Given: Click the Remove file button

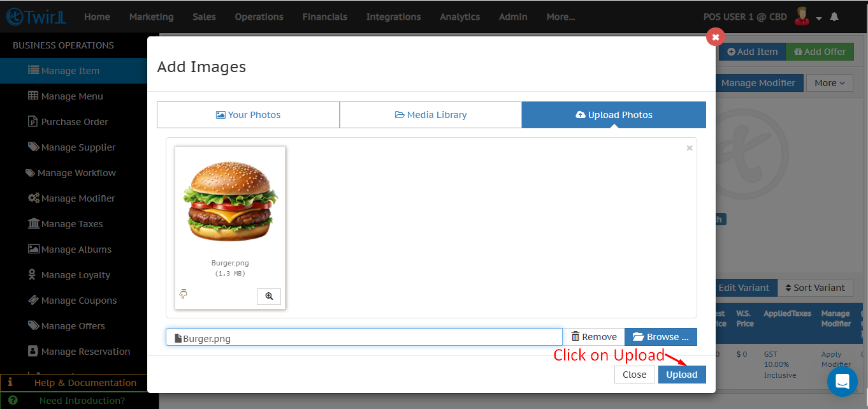Looking at the screenshot, I should 594,337.
